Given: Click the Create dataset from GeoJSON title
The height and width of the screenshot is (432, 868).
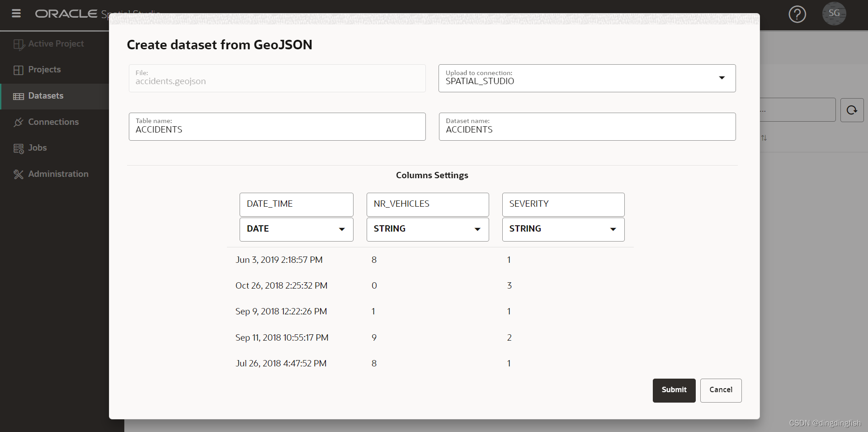Looking at the screenshot, I should pos(219,45).
